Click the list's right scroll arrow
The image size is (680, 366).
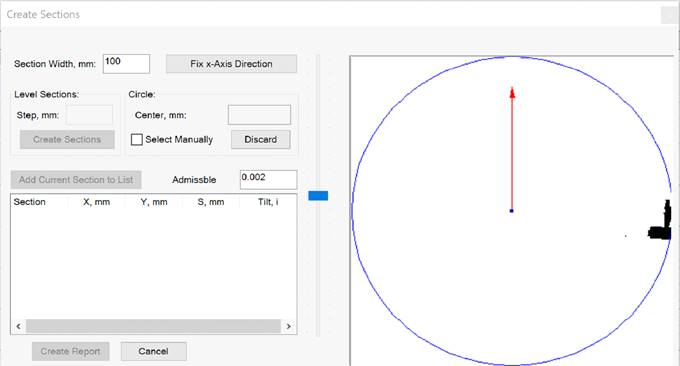pyautogui.click(x=289, y=326)
